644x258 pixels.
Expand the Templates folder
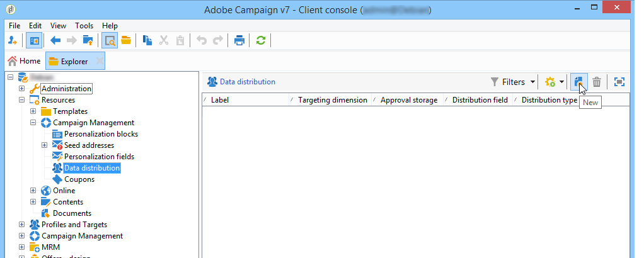33,111
